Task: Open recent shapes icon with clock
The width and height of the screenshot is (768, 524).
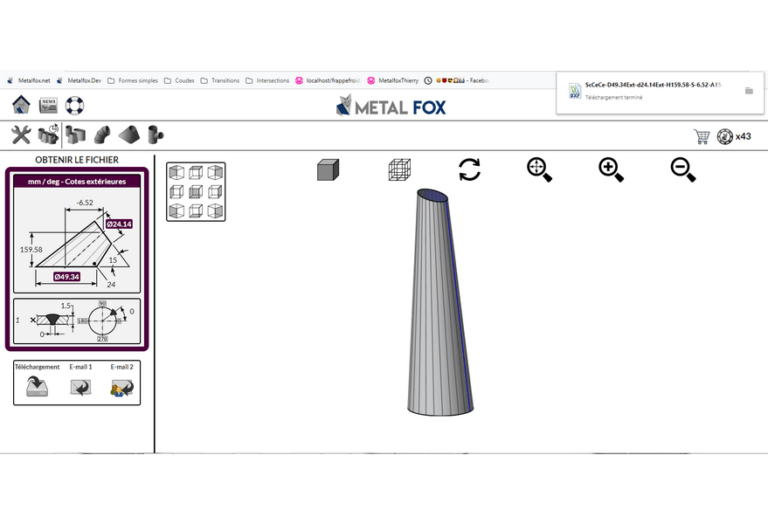Action: tap(48, 134)
